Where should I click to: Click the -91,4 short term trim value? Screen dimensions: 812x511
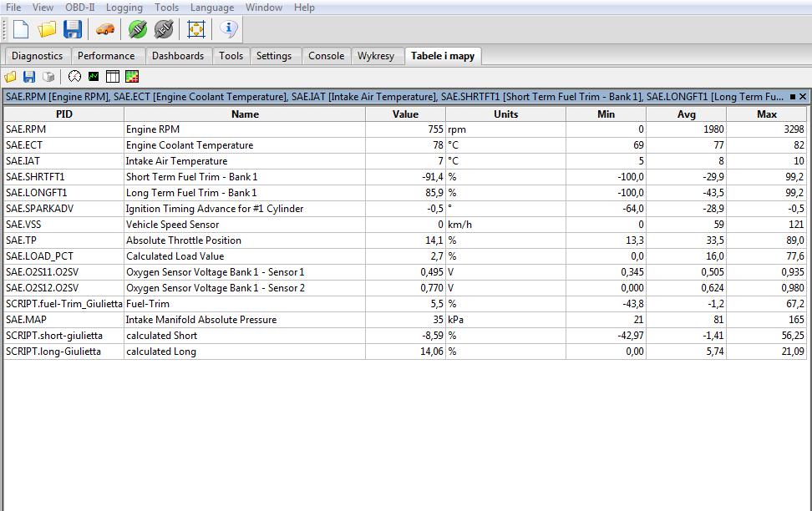(405, 177)
